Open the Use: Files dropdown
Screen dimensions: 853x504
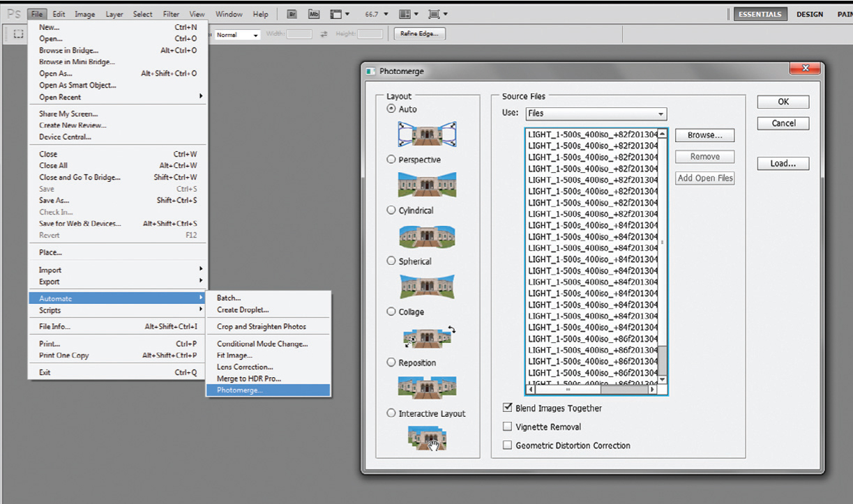coord(595,114)
